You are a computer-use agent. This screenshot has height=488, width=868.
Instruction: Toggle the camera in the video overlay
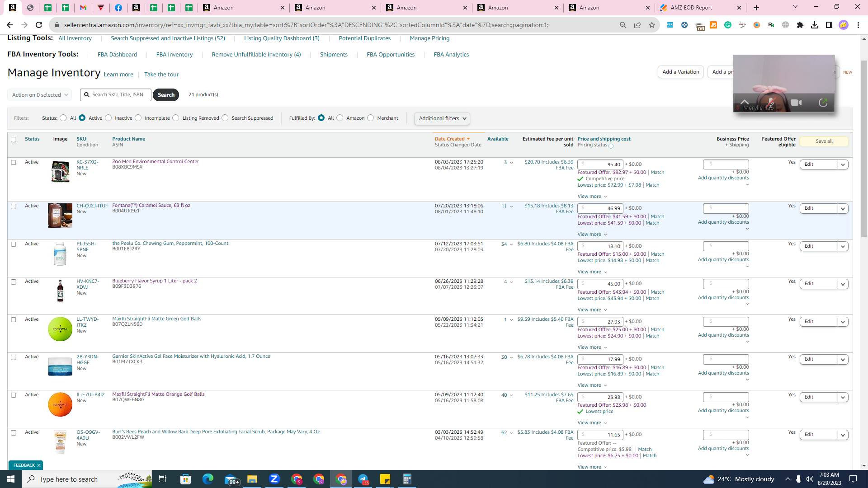tap(796, 103)
